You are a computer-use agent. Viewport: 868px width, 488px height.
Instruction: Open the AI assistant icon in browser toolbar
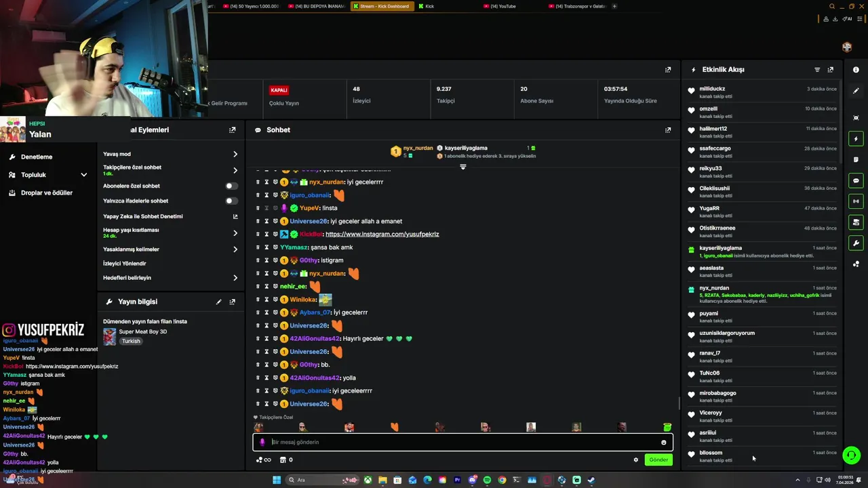(x=848, y=19)
